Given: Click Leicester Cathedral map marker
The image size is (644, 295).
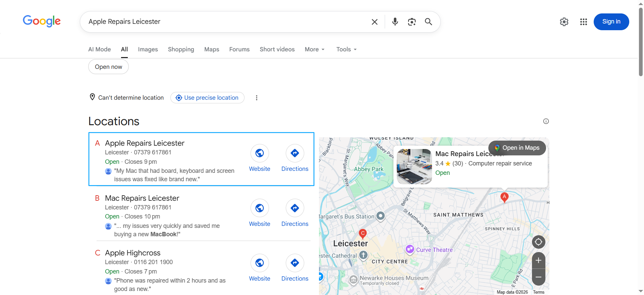Looking at the screenshot, I should (363, 255).
